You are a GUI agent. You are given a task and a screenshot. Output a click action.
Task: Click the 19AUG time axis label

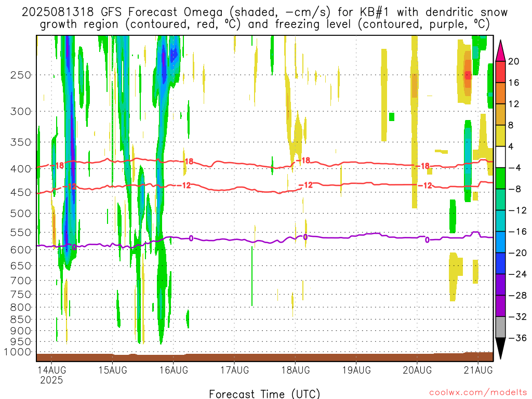click(356, 370)
